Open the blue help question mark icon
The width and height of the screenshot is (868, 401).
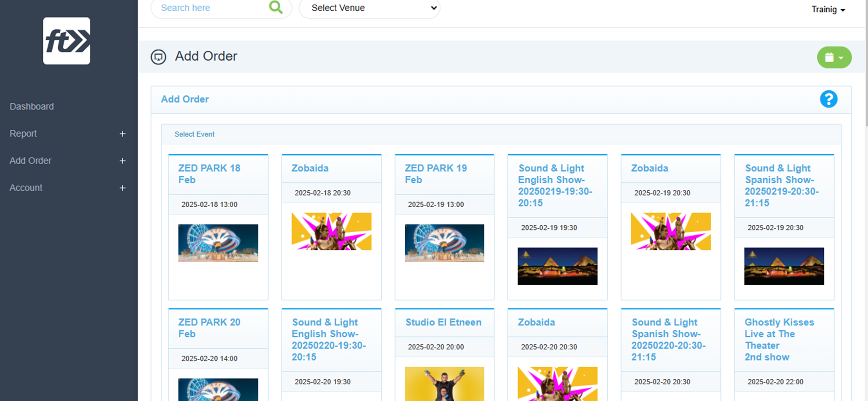[828, 99]
